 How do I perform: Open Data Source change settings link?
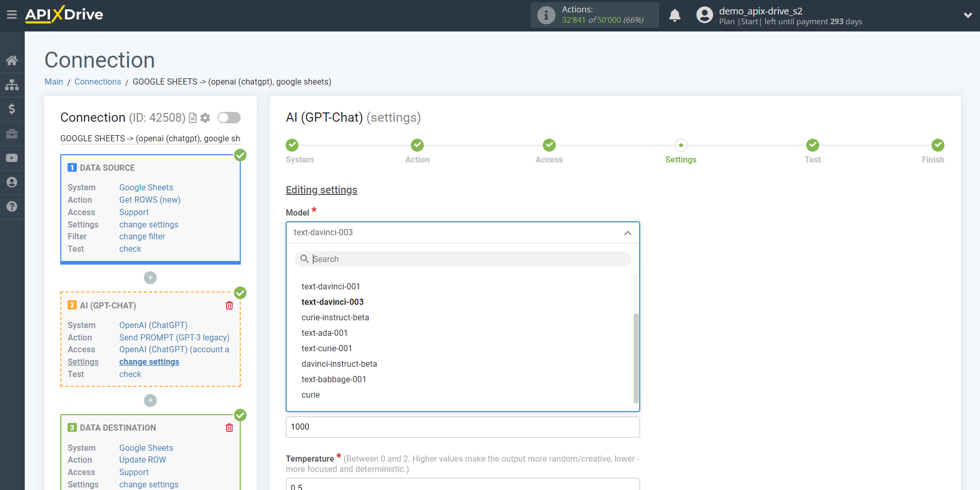point(149,224)
